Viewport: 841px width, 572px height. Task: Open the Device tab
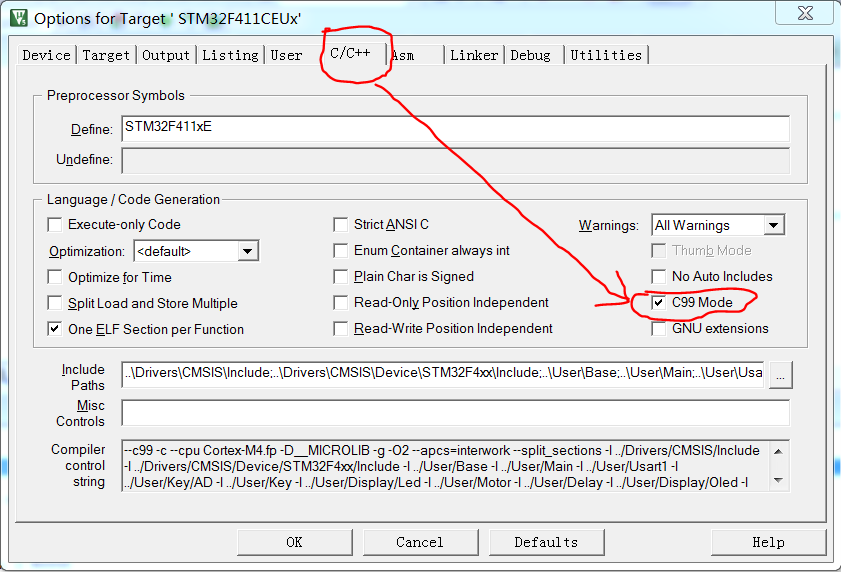(x=47, y=55)
